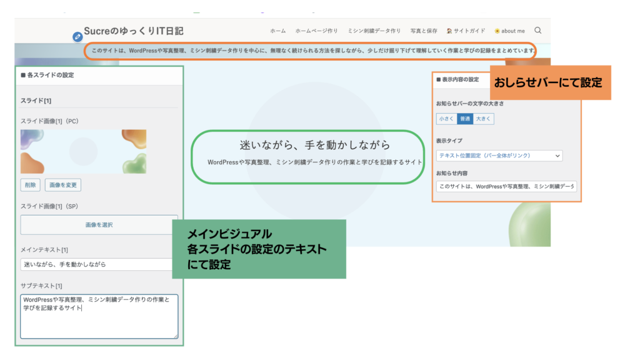Navigate to 写真と保存 menu item
The height and width of the screenshot is (364, 640).
[x=423, y=31]
